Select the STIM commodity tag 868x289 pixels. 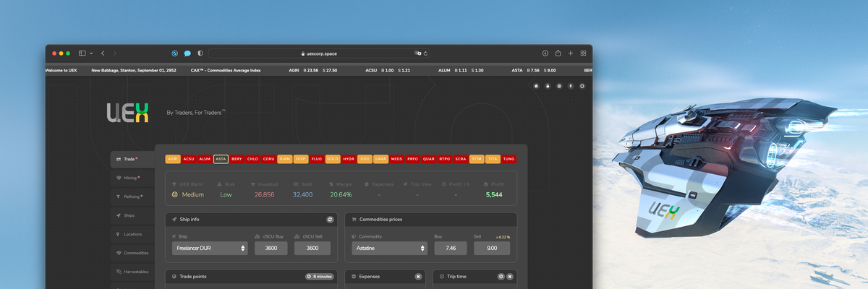click(477, 159)
